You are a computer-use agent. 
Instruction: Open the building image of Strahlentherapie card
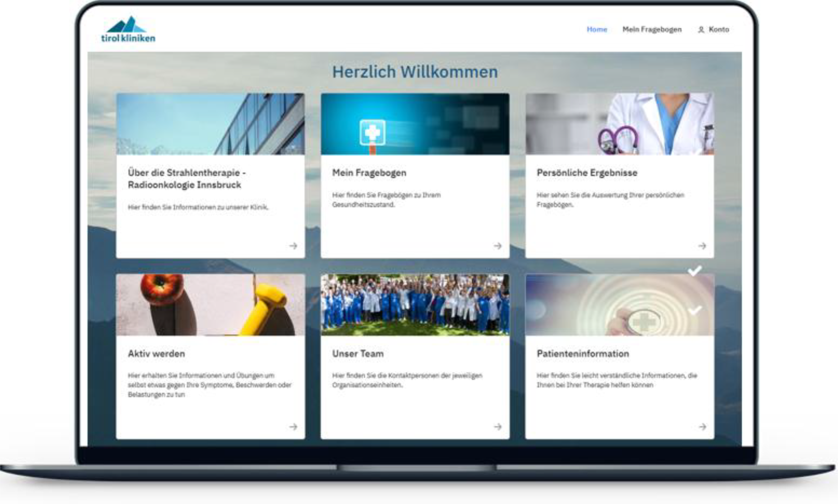tap(210, 124)
